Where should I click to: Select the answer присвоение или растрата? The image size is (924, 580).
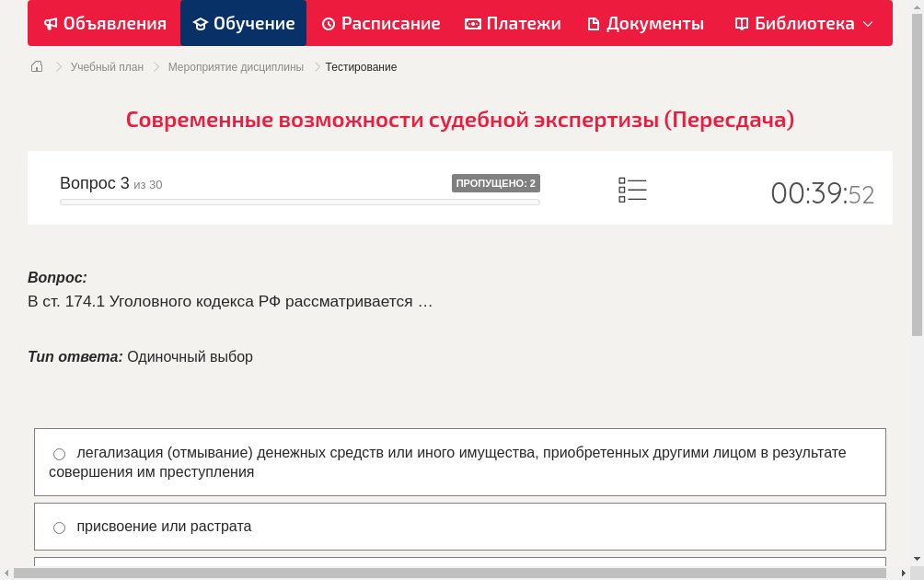point(59,527)
